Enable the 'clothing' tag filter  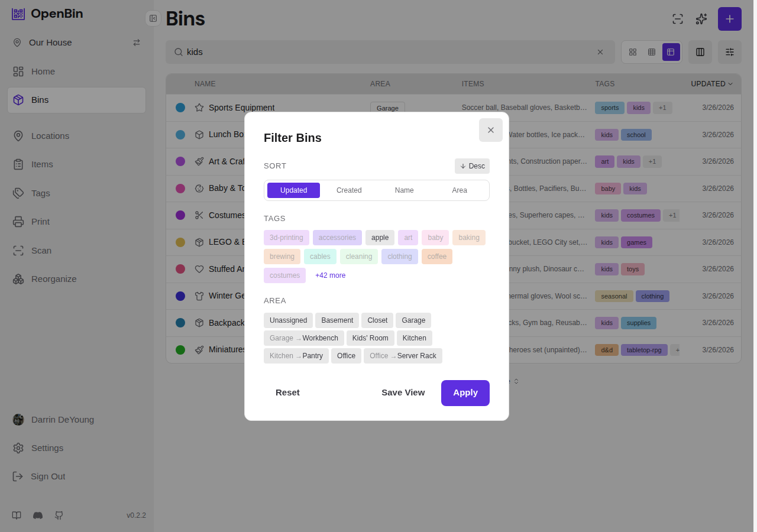[399, 257]
